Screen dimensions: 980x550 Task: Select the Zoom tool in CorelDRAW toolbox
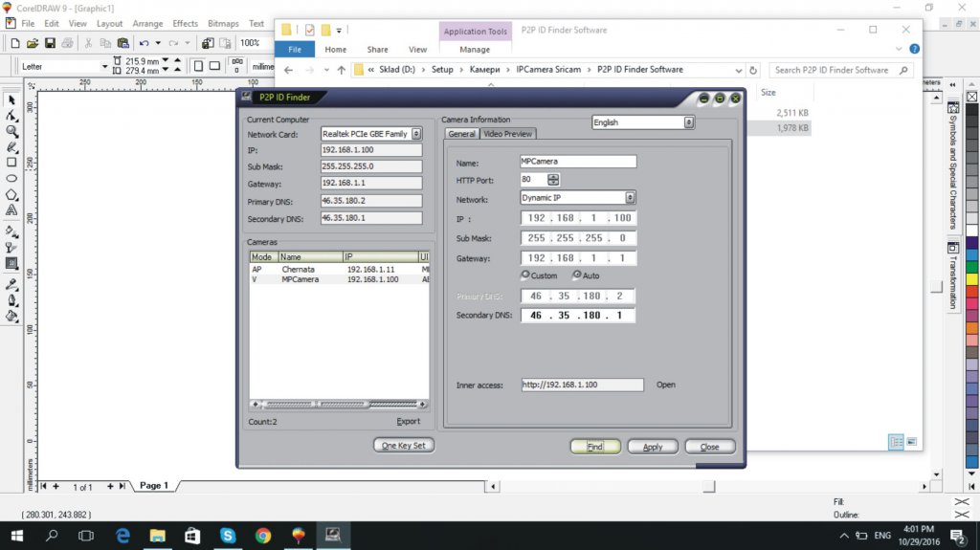point(11,131)
